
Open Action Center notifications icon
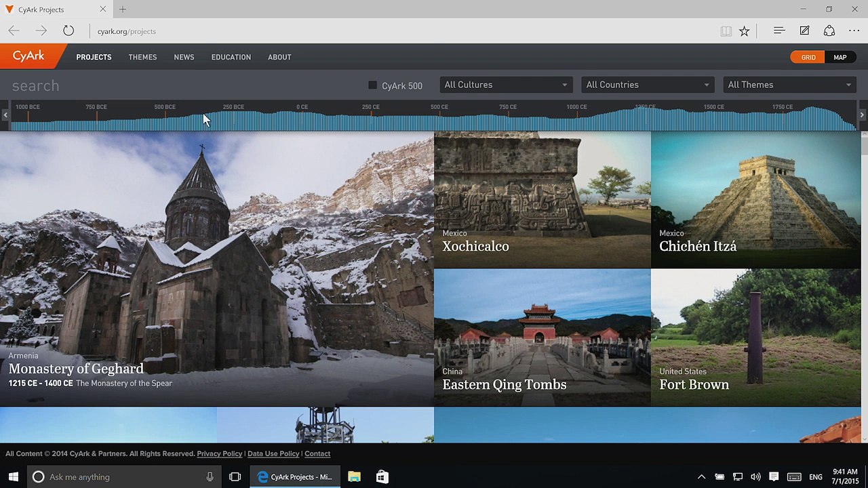[x=774, y=476]
